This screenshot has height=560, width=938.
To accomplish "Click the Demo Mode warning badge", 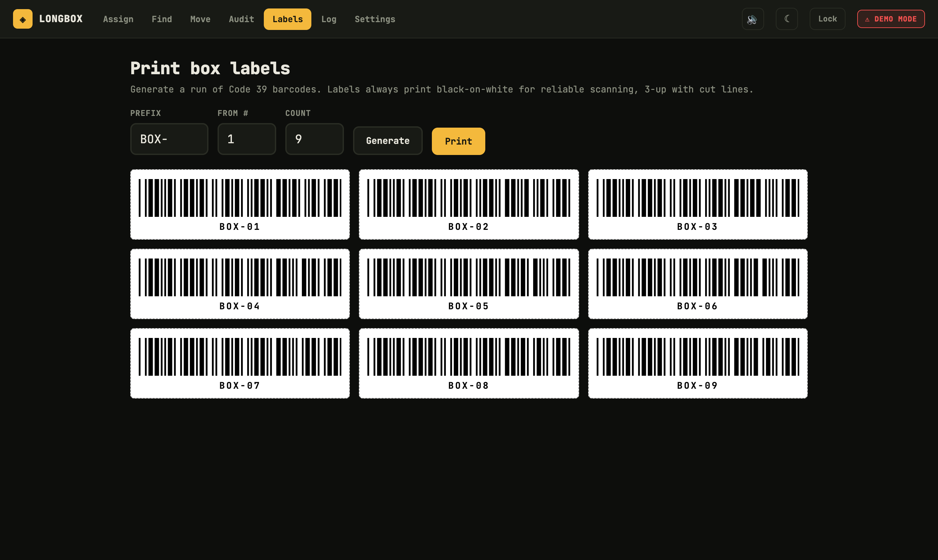I will tap(891, 19).
